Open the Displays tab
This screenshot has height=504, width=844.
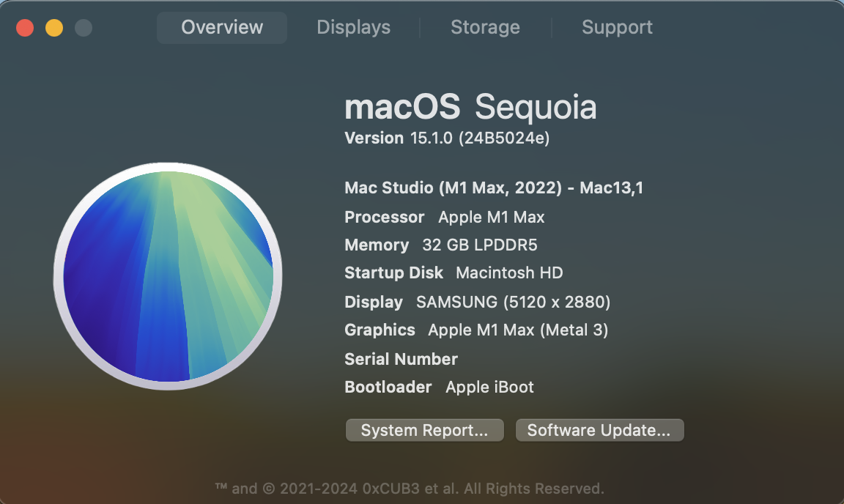point(353,28)
